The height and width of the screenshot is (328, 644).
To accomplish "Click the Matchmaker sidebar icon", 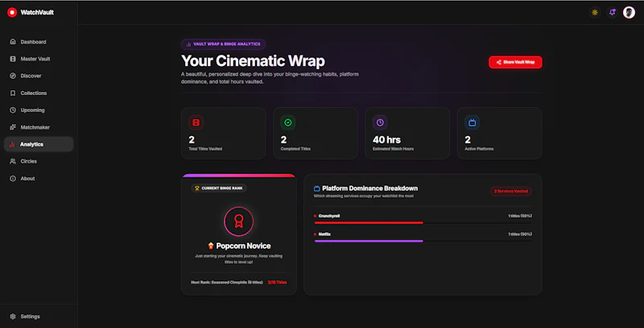I will [x=13, y=127].
